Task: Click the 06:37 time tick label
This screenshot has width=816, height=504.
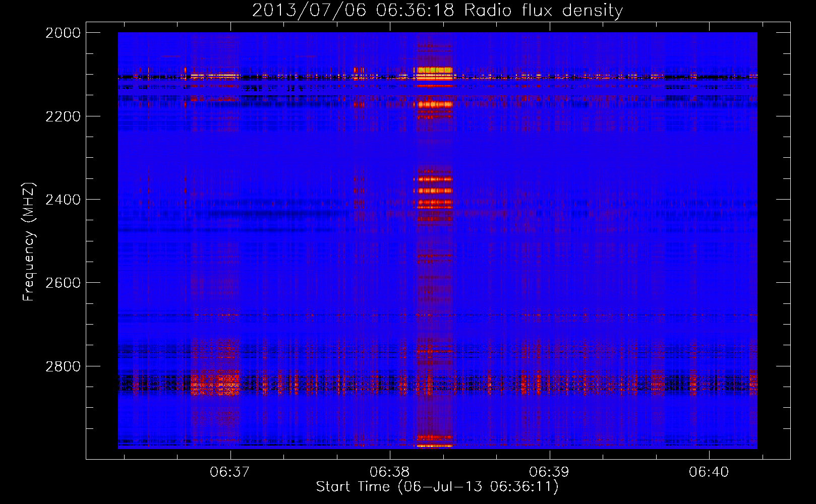Action: click(230, 472)
